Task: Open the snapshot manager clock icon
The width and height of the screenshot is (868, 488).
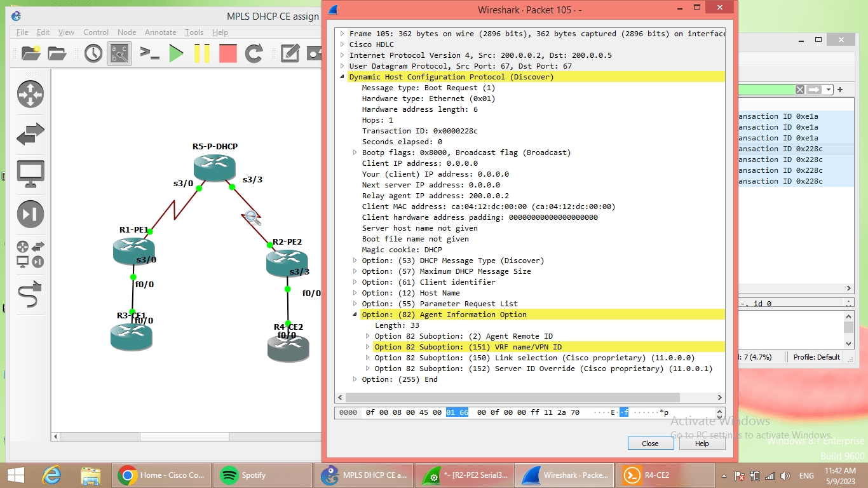Action: [93, 54]
